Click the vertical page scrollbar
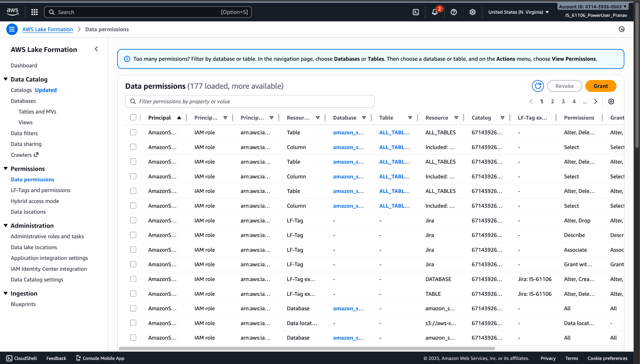 point(637,75)
